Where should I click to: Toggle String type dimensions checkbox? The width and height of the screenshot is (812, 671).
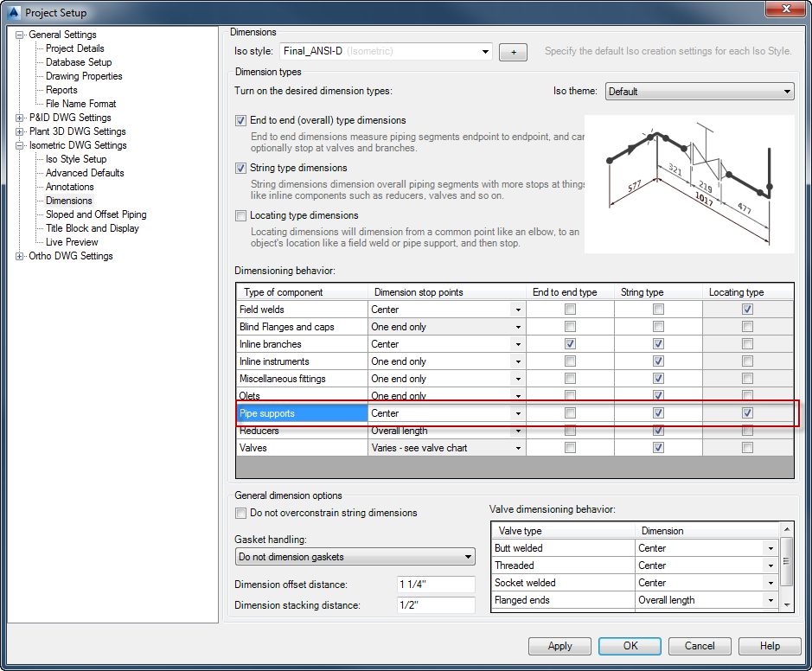[240, 169]
